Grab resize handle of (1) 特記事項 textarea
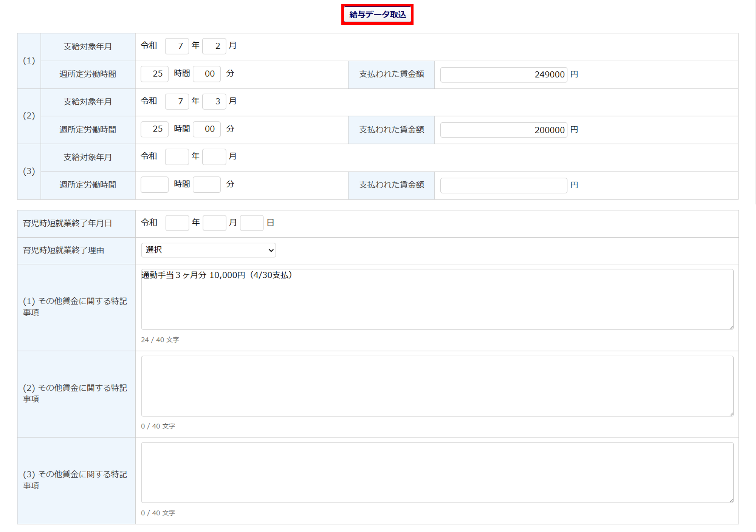This screenshot has width=756, height=532. tap(731, 327)
